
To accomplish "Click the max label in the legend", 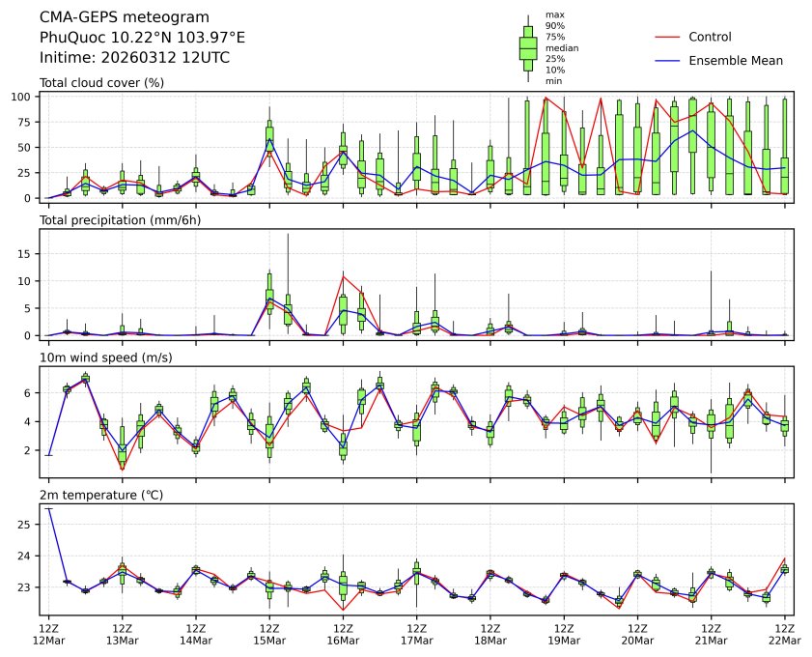I will (554, 14).
